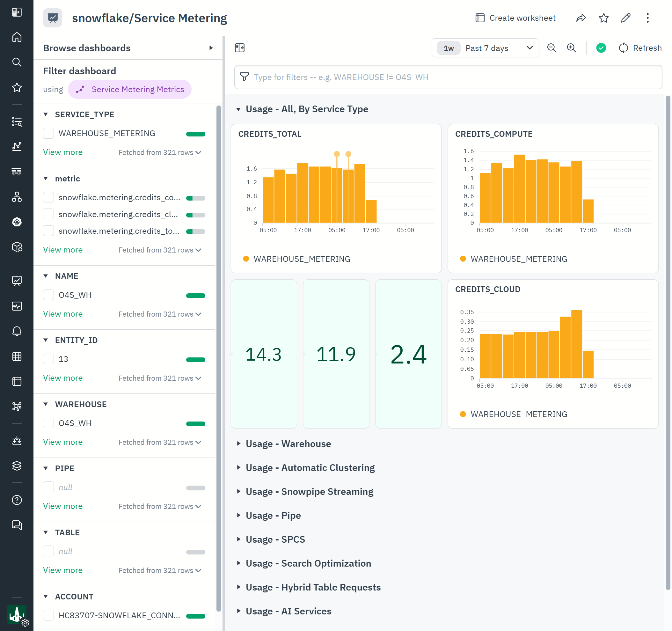
Task: Expand the Usage - Warehouse section
Action: tap(288, 444)
